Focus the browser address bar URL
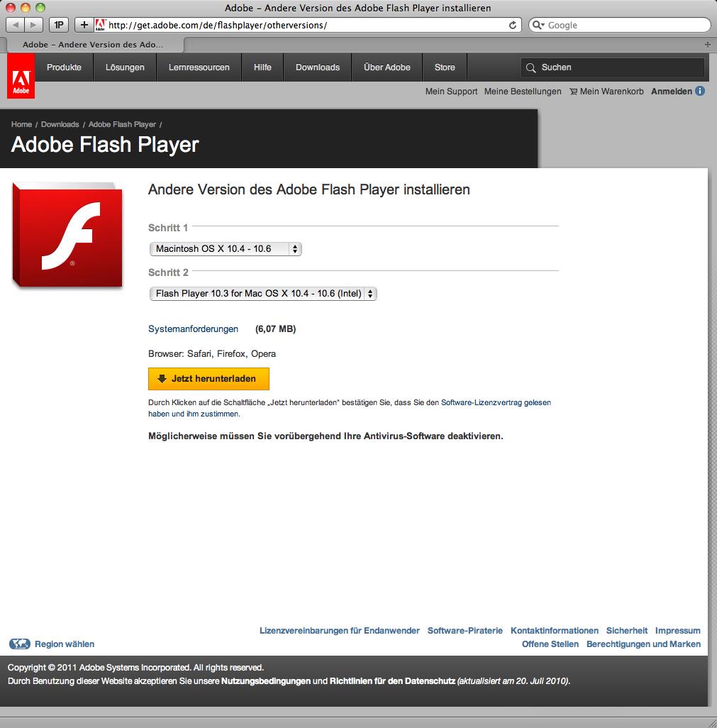Viewport: 717px width, 728px height. tap(306, 25)
